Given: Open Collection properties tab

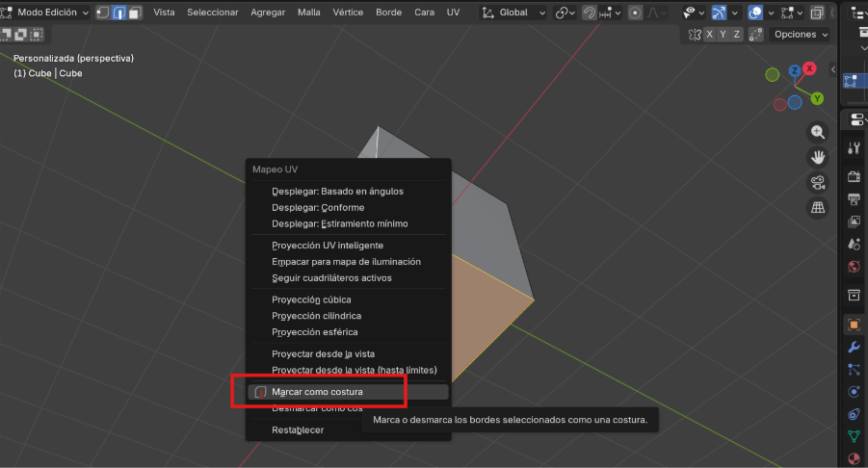Looking at the screenshot, I should point(855,295).
